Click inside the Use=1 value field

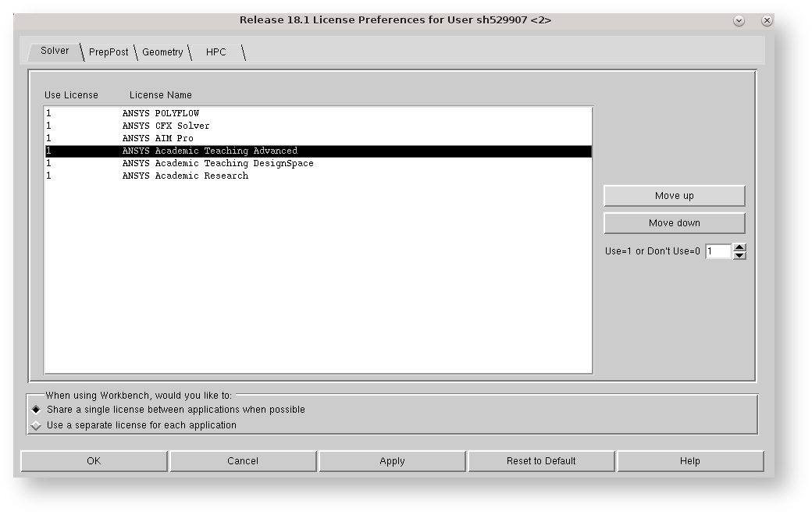point(717,251)
